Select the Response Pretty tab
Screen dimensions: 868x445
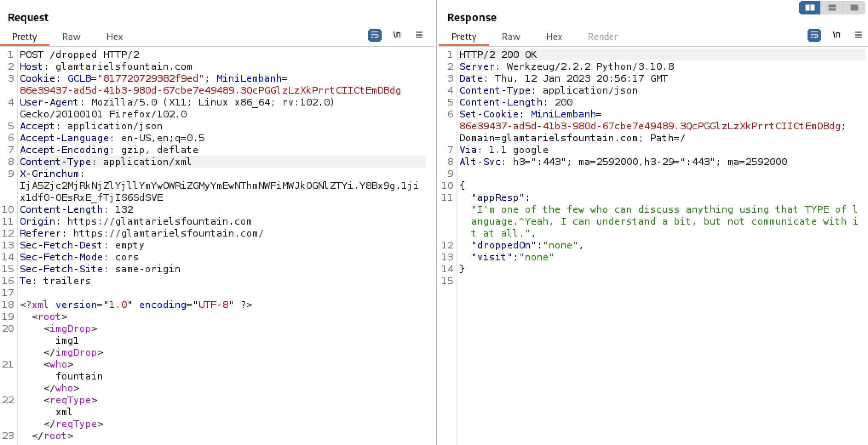pyautogui.click(x=464, y=37)
